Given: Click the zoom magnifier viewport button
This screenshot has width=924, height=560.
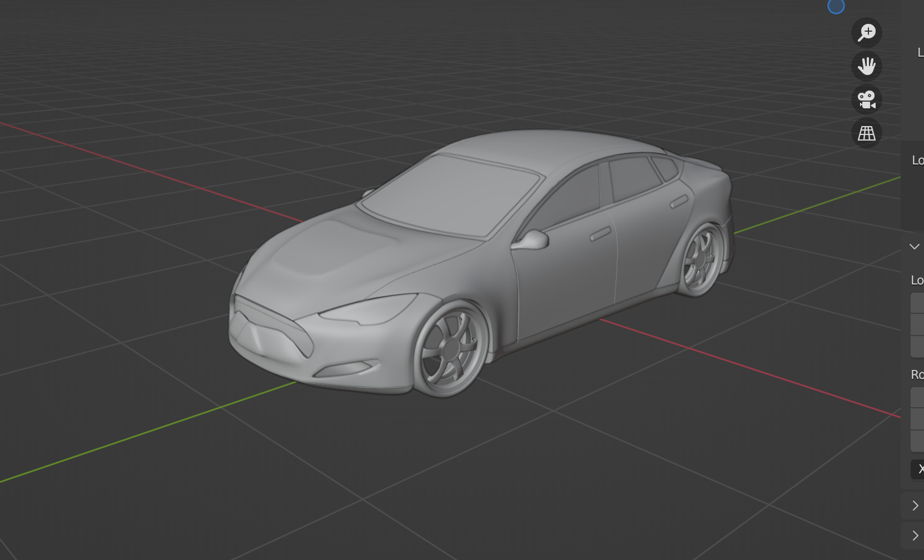Looking at the screenshot, I should (x=866, y=33).
